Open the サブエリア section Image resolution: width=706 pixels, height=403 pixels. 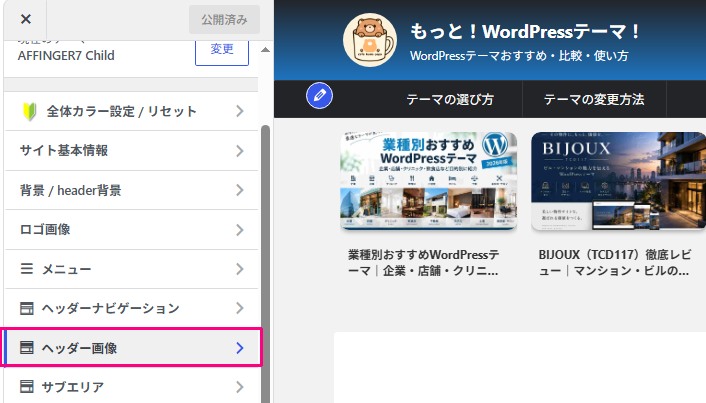coord(131,386)
